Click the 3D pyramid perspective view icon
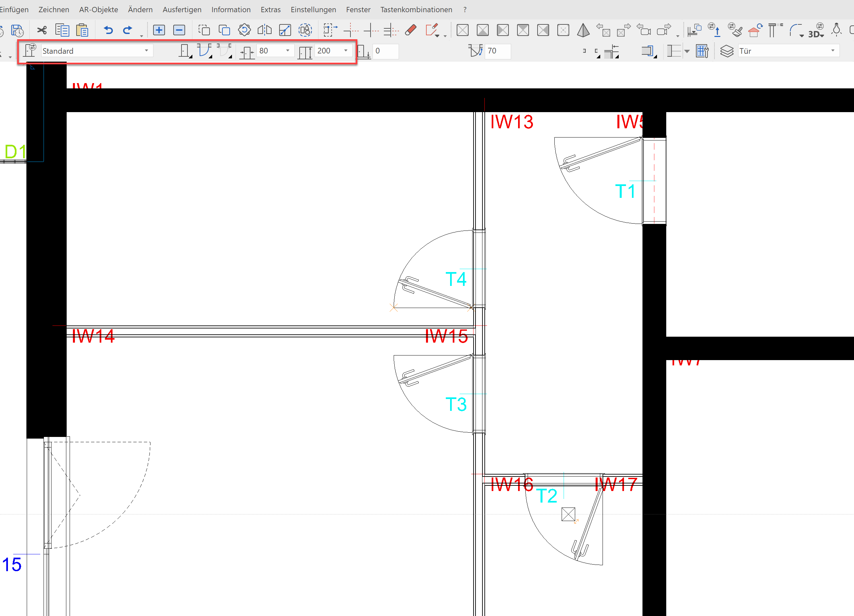 pyautogui.click(x=583, y=30)
